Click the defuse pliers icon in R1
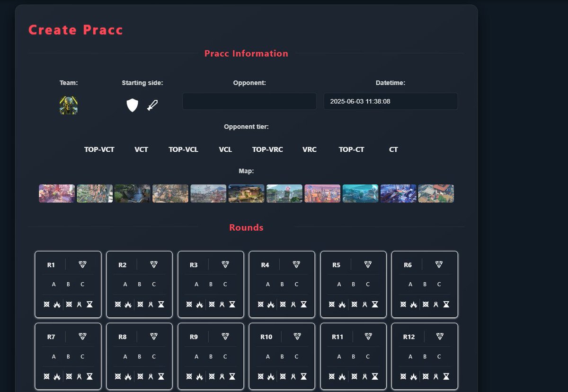568x392 pixels. tap(79, 305)
